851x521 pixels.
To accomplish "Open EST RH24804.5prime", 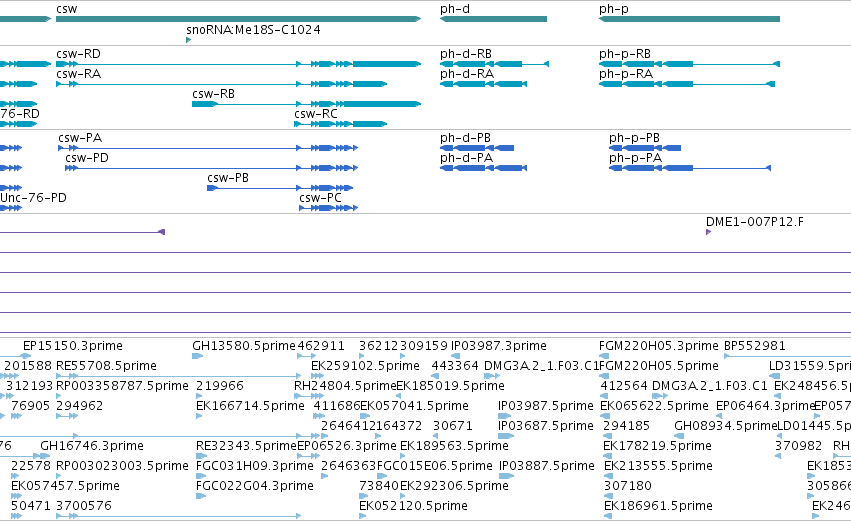I will point(345,386).
